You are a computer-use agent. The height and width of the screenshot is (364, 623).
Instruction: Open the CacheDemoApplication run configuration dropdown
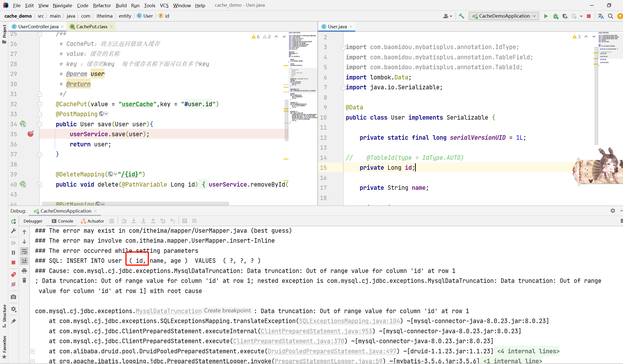point(504,16)
